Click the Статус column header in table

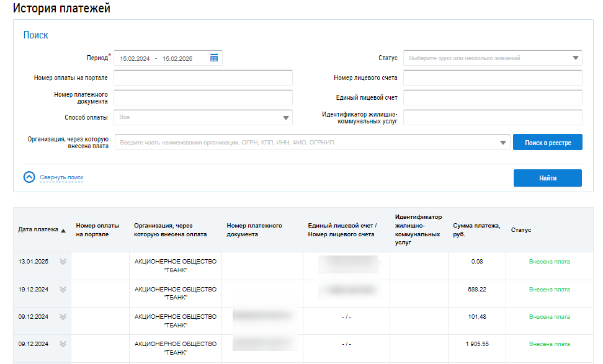(520, 230)
